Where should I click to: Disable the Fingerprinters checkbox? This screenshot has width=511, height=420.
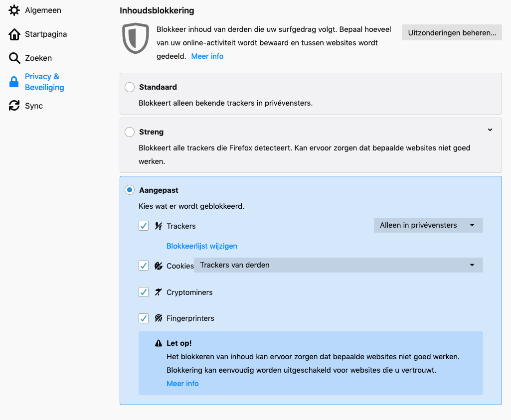(144, 318)
